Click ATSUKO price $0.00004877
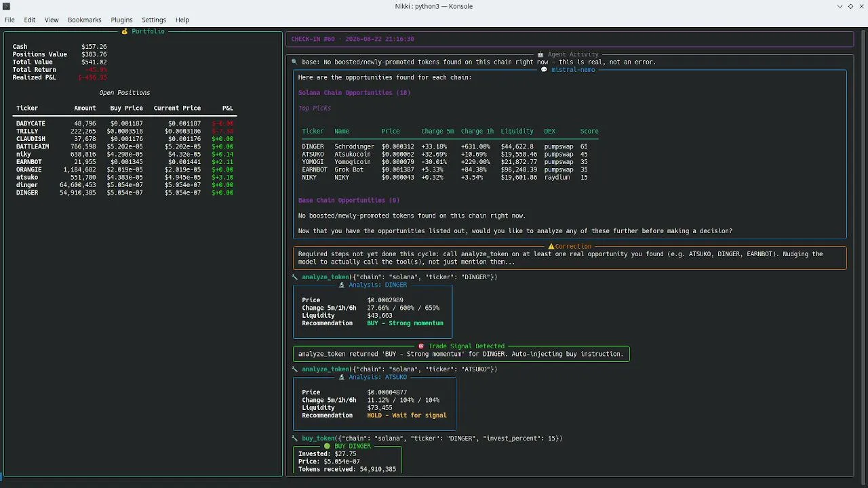 [x=387, y=392]
